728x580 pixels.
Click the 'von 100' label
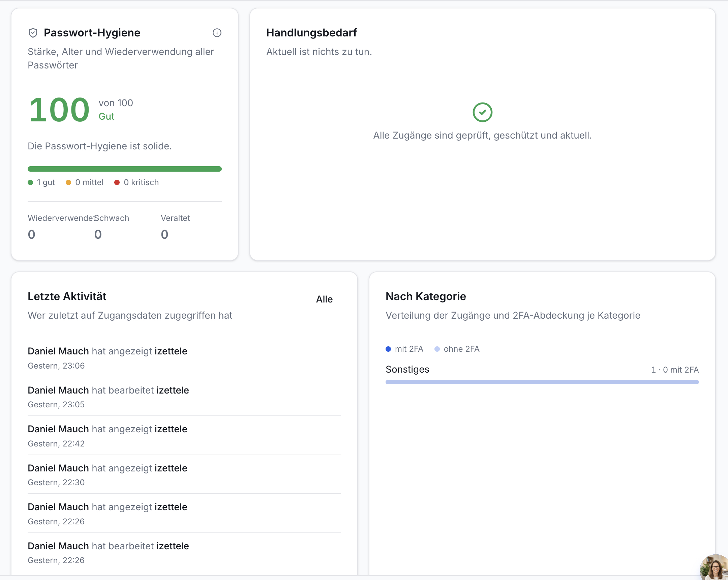(116, 103)
